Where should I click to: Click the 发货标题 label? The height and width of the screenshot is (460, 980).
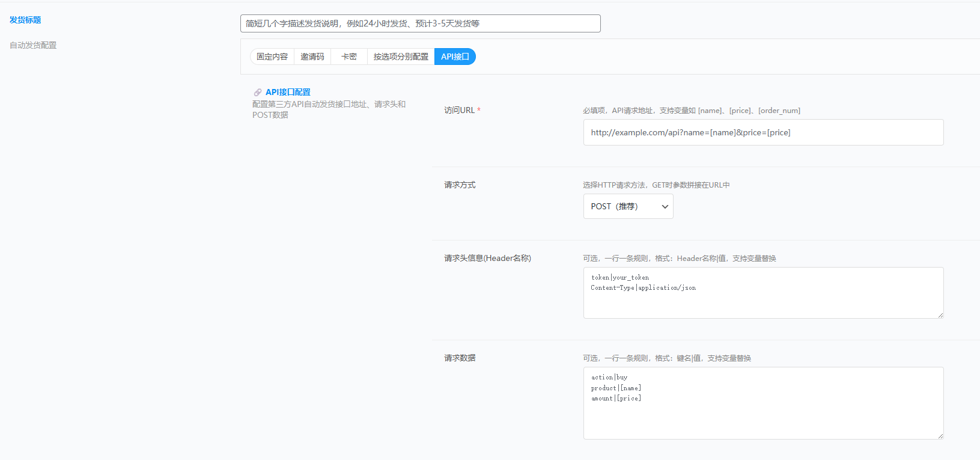25,20
